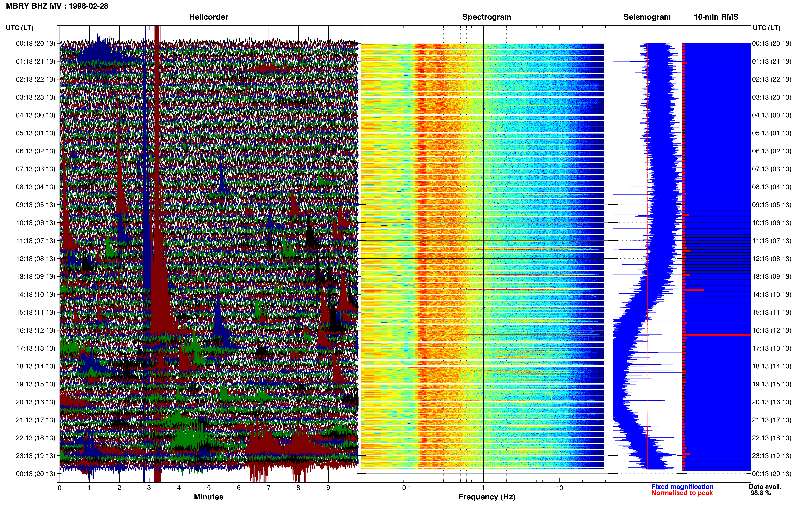Image resolution: width=812 pixels, height=508 pixels.
Task: Select left time label '10:13 (06:13)'
Action: click(36, 223)
